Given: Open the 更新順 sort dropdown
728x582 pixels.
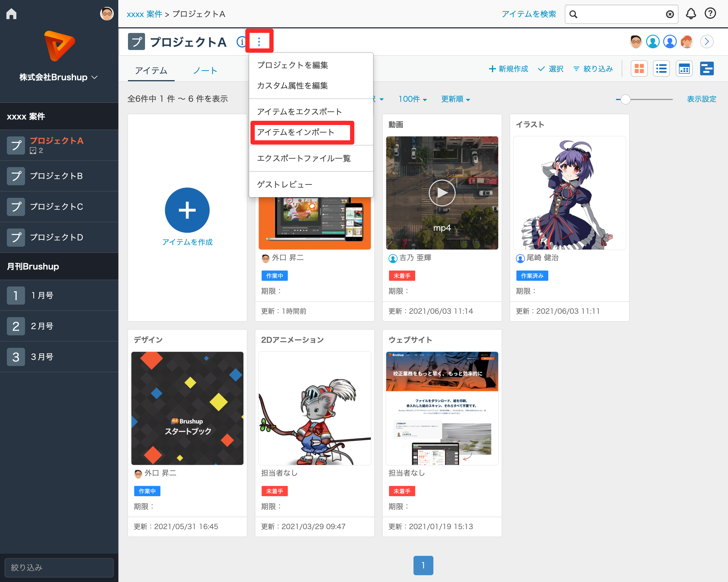Looking at the screenshot, I should click(x=456, y=99).
